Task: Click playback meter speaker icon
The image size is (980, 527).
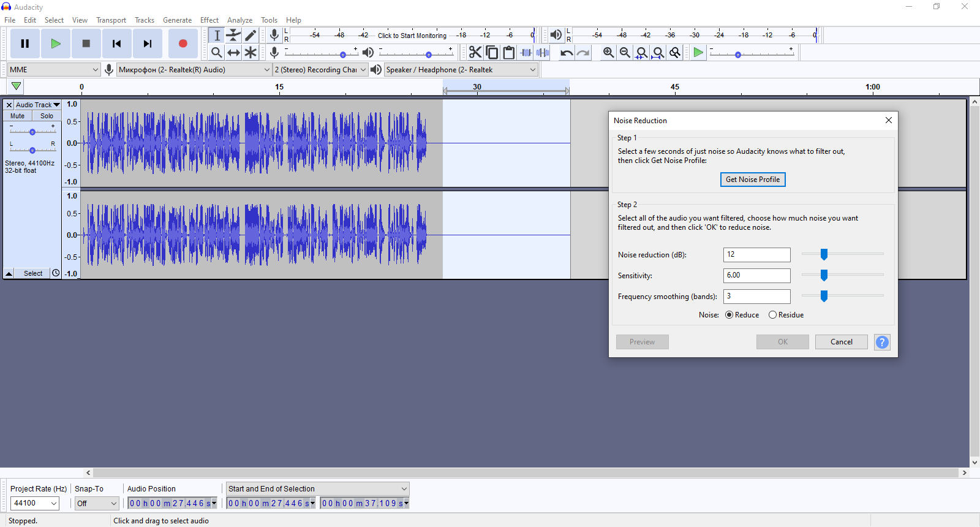Action: click(x=556, y=35)
